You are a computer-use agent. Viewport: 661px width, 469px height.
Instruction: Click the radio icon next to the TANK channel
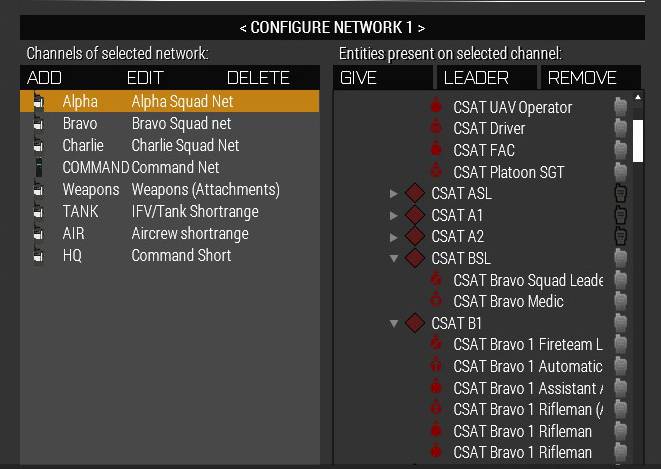pyautogui.click(x=38, y=211)
